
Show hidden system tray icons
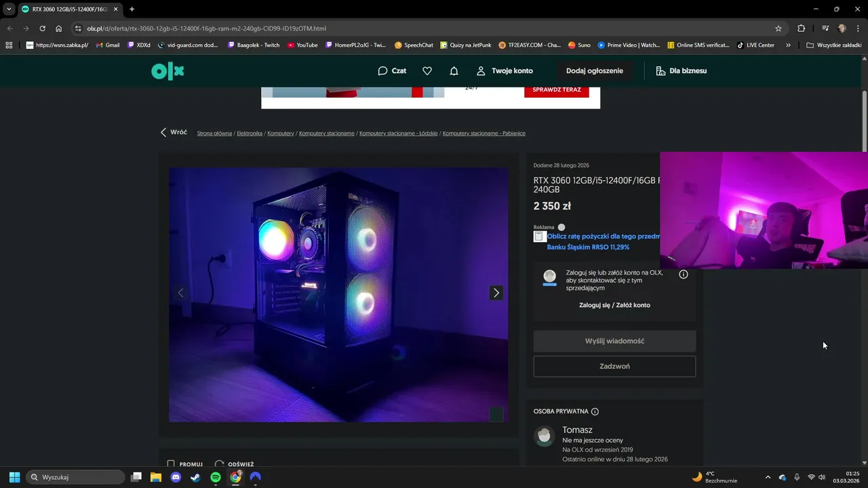[768, 477]
